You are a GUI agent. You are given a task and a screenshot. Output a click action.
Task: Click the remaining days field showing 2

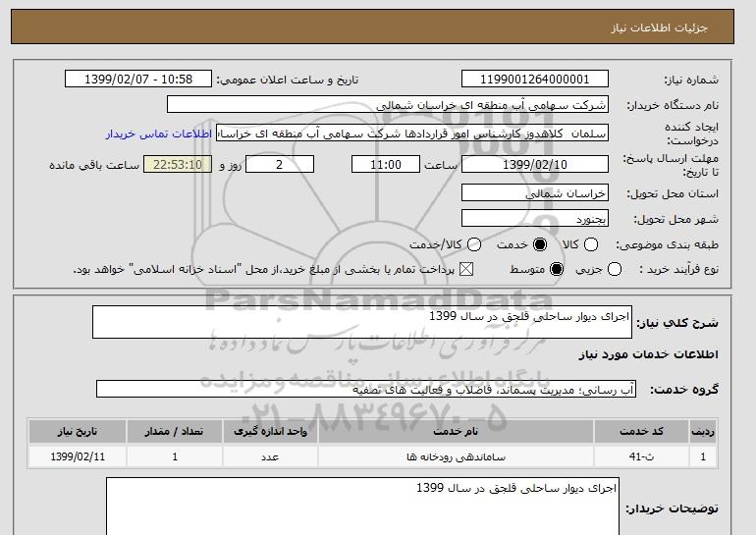tap(280, 164)
